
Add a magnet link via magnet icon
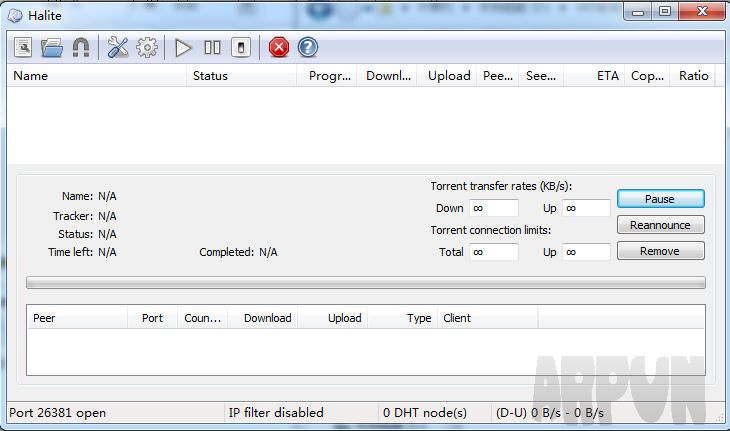pos(81,47)
